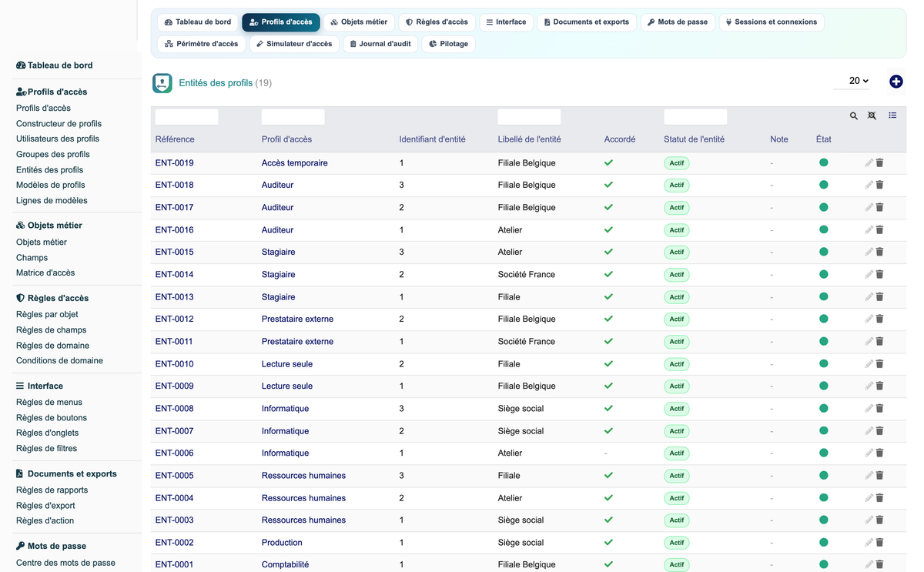Click Constructeur de profils in the sidebar
The height and width of the screenshot is (572, 924).
59,123
